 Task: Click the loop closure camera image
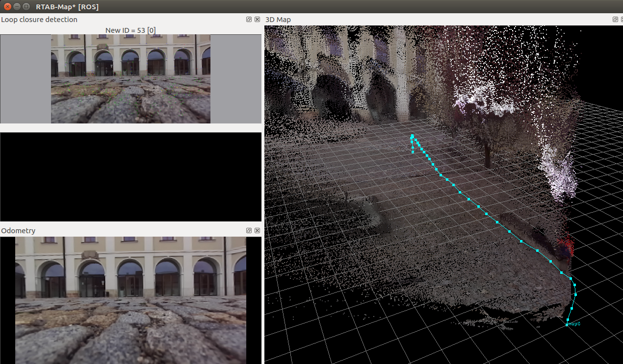click(x=130, y=78)
